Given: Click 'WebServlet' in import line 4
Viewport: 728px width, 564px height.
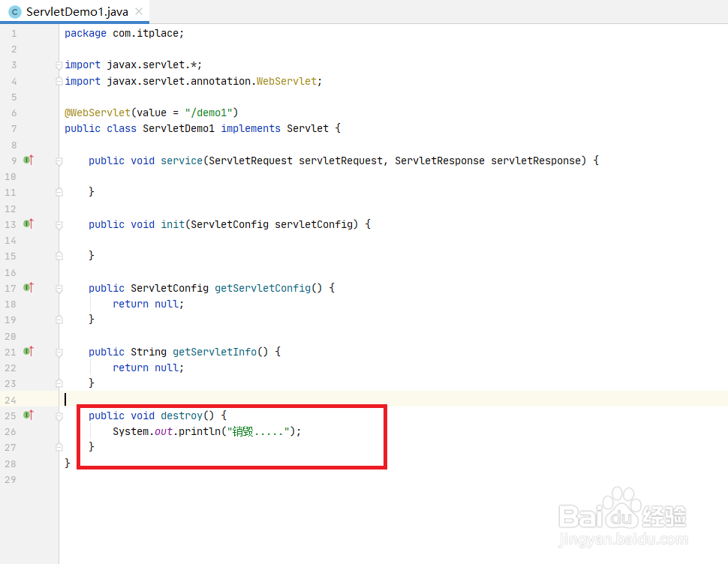Looking at the screenshot, I should tap(287, 81).
